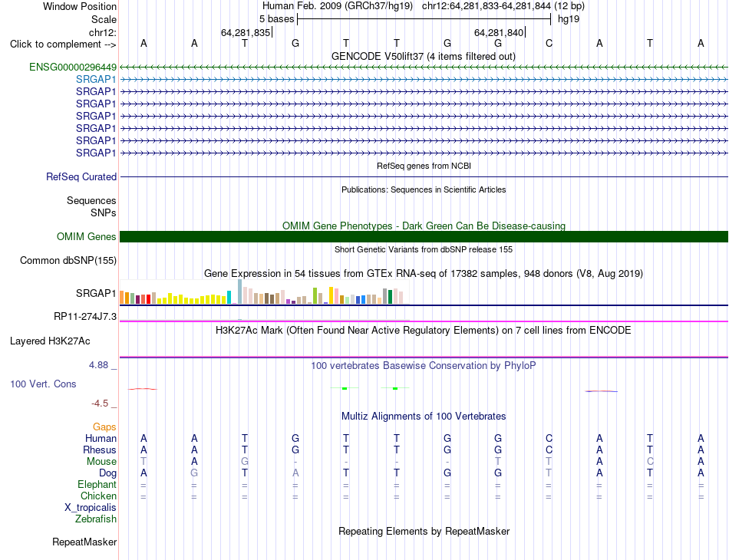The image size is (729, 560).
Task: Click the orange Gaps label
Action: pyautogui.click(x=104, y=427)
